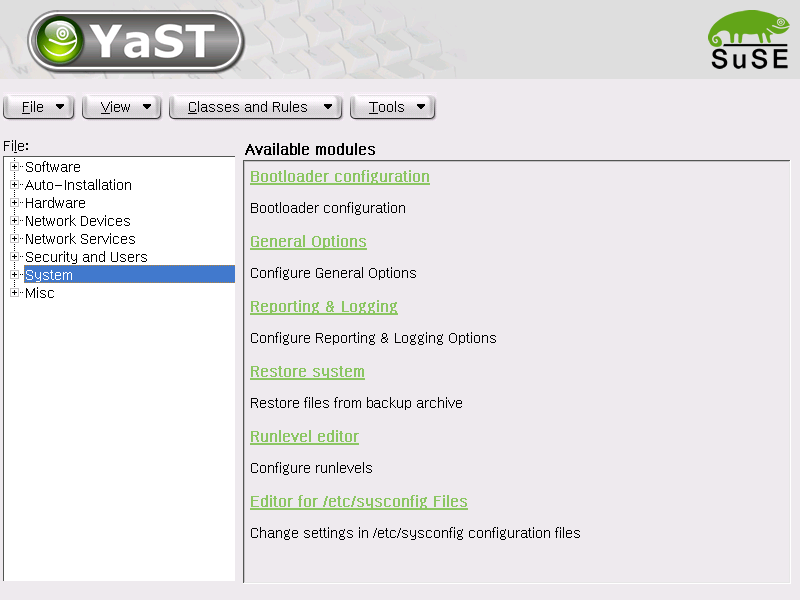Click the YaST logo badge
Screen dimensions: 800x600
pyautogui.click(x=136, y=41)
